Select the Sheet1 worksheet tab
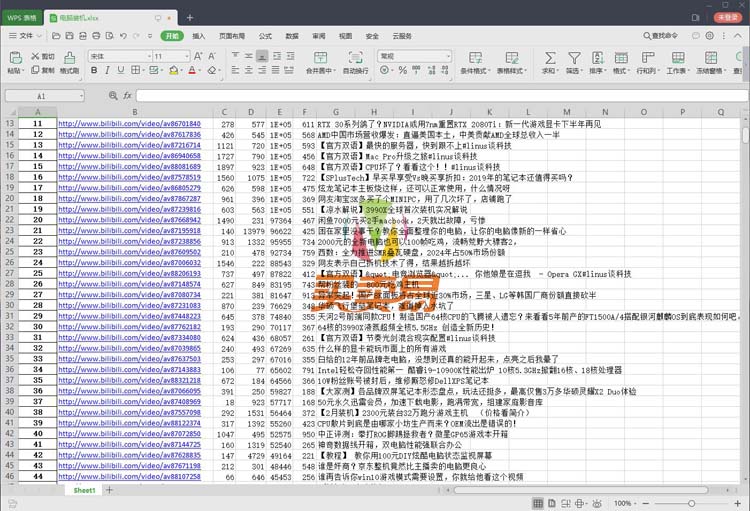The width and height of the screenshot is (750, 511). tap(84, 490)
